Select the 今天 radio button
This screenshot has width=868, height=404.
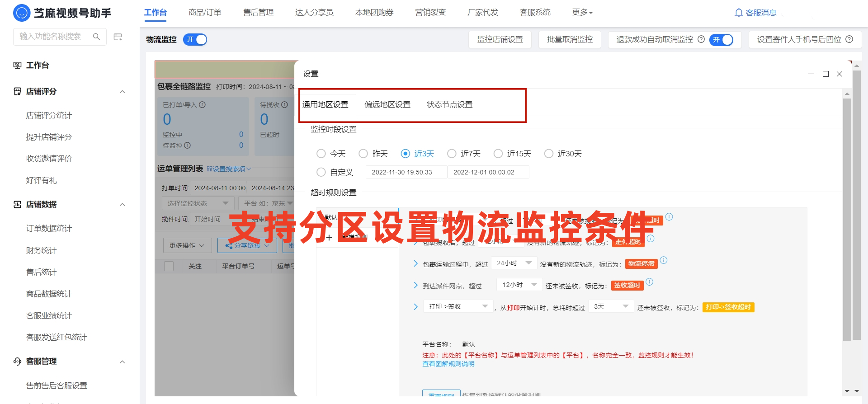pyautogui.click(x=321, y=154)
